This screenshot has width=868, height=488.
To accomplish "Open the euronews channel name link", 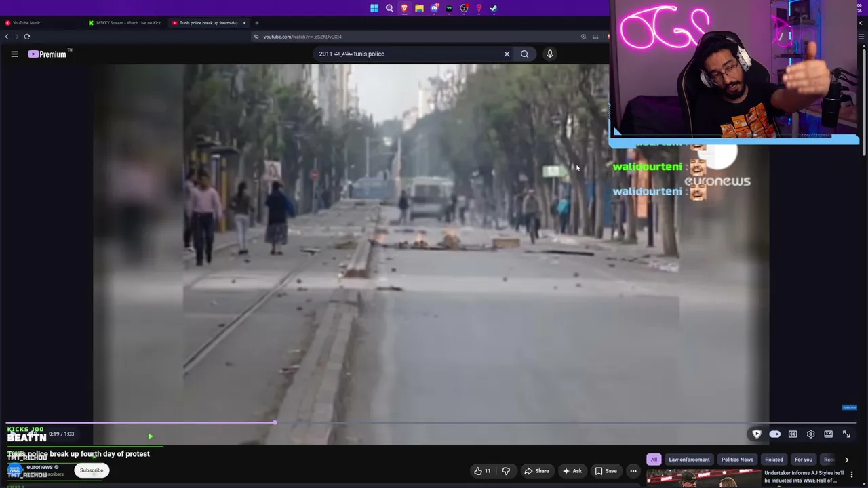I will [39, 467].
